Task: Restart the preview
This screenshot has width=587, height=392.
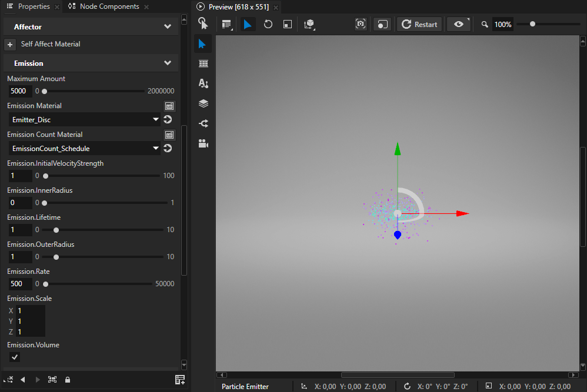Action: 419,24
